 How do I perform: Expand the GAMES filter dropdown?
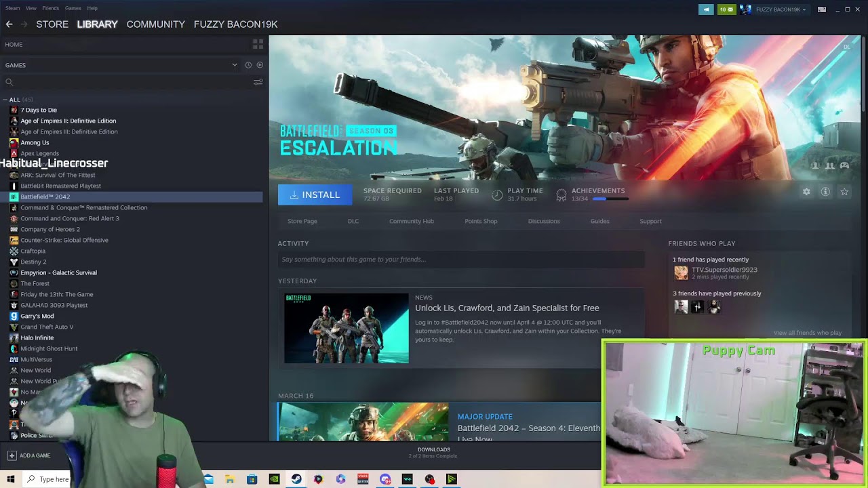coord(235,65)
